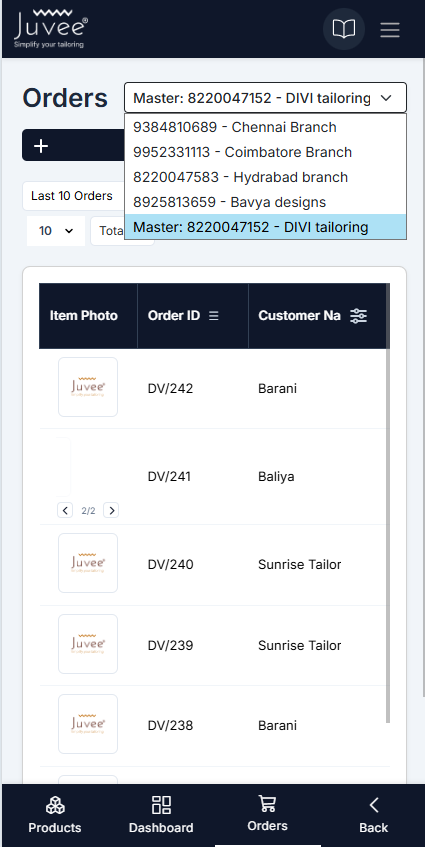
Task: Select 8220047583 - Hydrabad branch option
Action: pyautogui.click(x=265, y=177)
